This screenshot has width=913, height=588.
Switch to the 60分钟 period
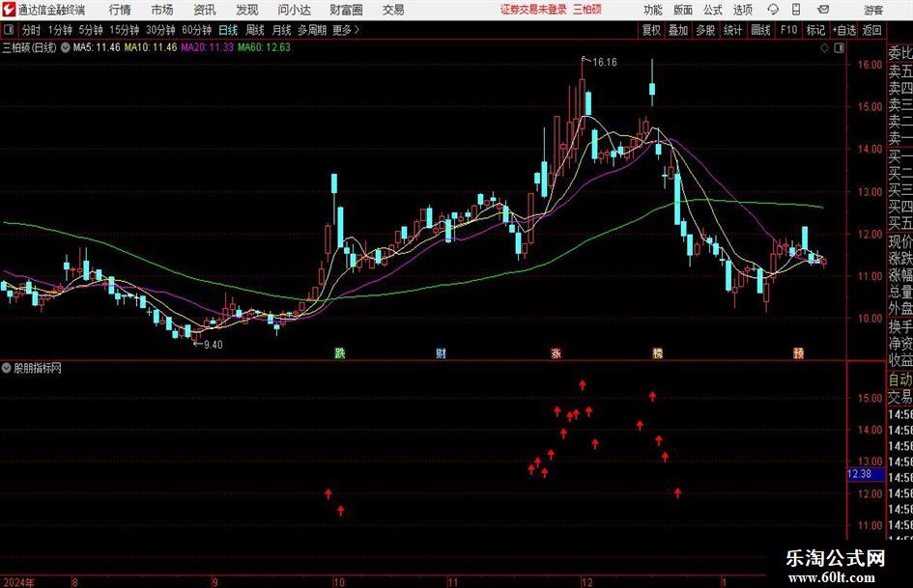tap(197, 30)
